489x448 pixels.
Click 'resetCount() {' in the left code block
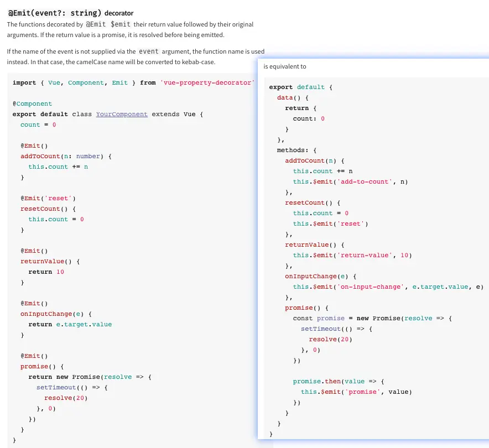(48, 209)
